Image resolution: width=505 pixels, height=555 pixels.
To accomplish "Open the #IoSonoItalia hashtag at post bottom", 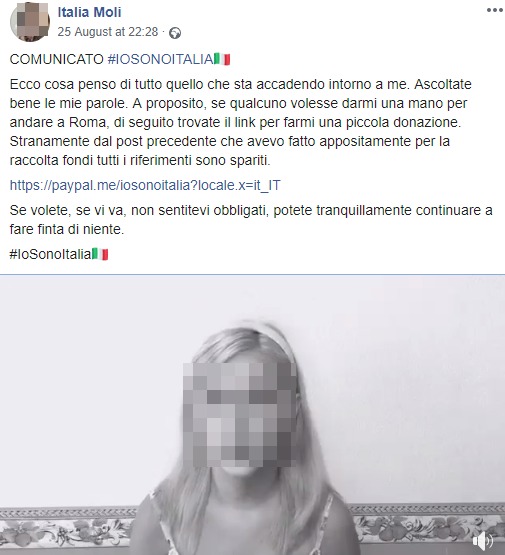I will [51, 254].
